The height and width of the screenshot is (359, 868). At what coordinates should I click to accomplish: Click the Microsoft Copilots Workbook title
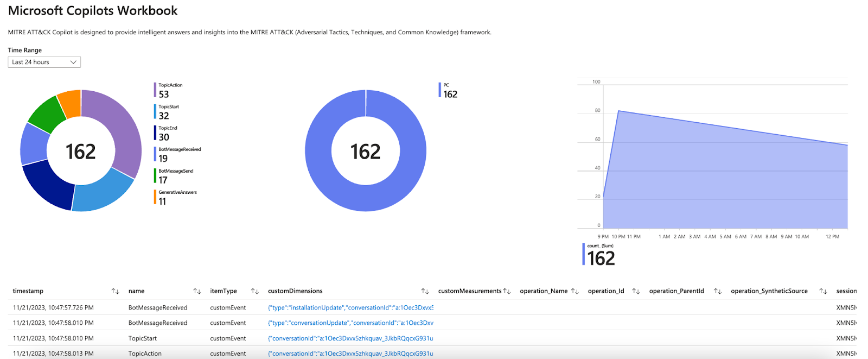point(93,10)
